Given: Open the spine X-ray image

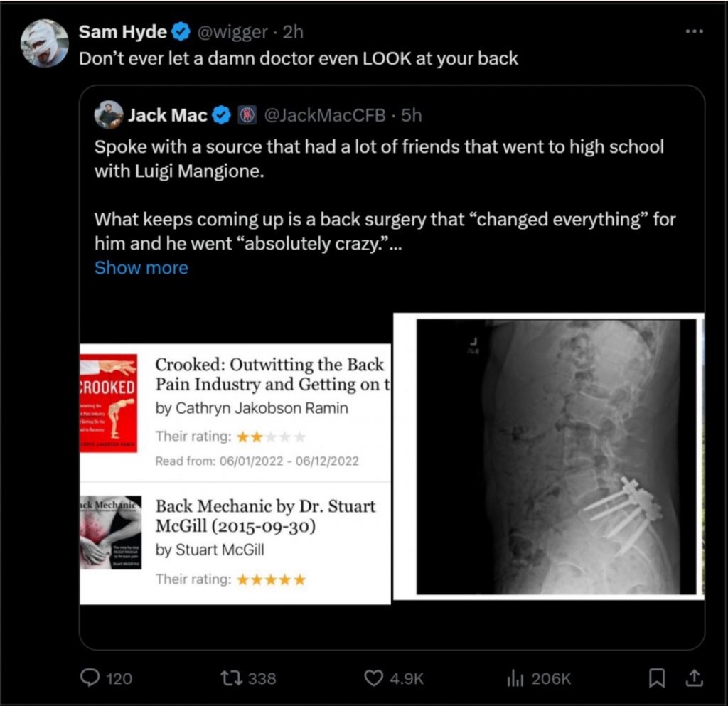Looking at the screenshot, I should pyautogui.click(x=548, y=456).
